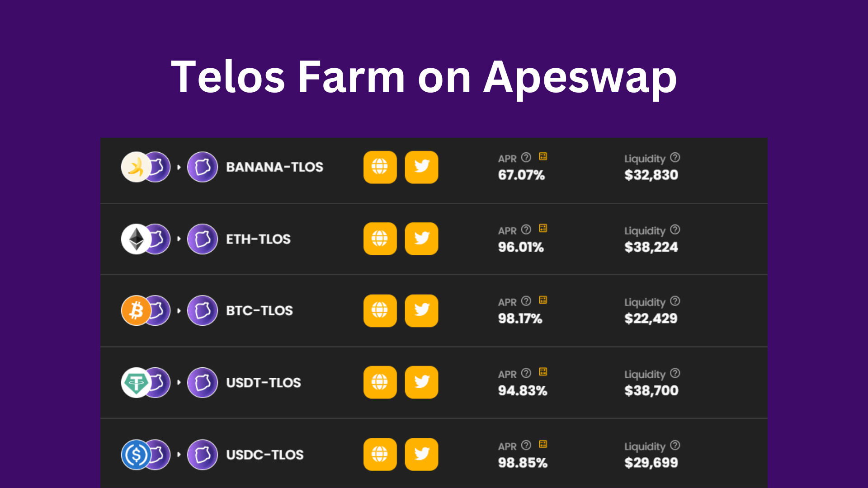Open the APR calculator icon for ETH-TLOS
This screenshot has height=488, width=868.
point(543,228)
